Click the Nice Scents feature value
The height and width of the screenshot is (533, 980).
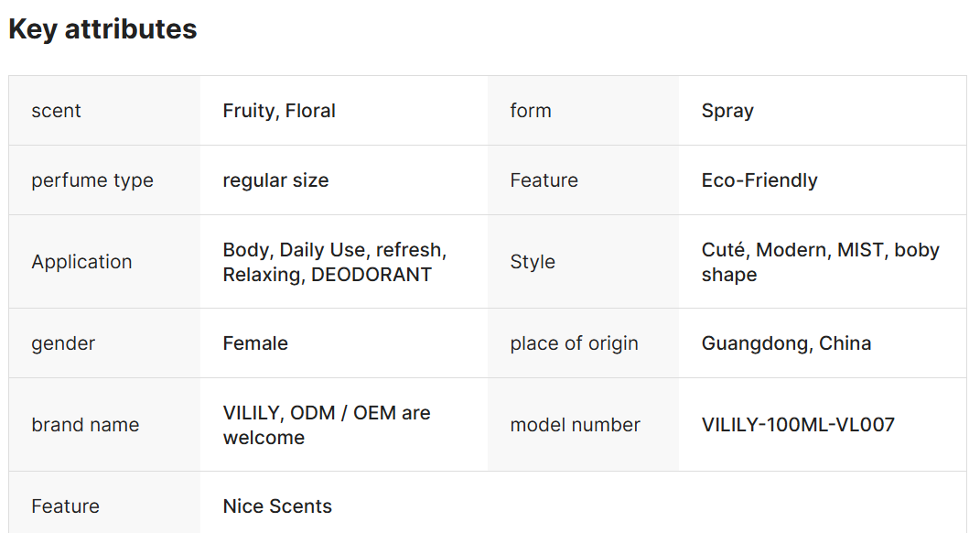[277, 506]
